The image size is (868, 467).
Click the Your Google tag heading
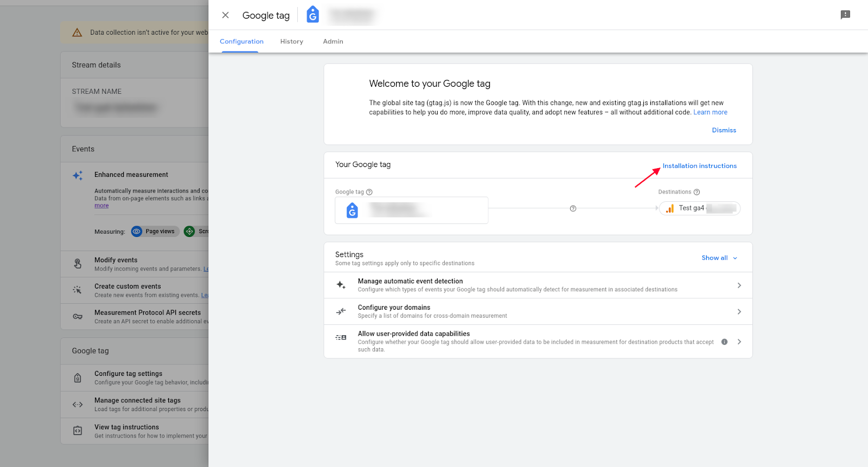(x=363, y=165)
